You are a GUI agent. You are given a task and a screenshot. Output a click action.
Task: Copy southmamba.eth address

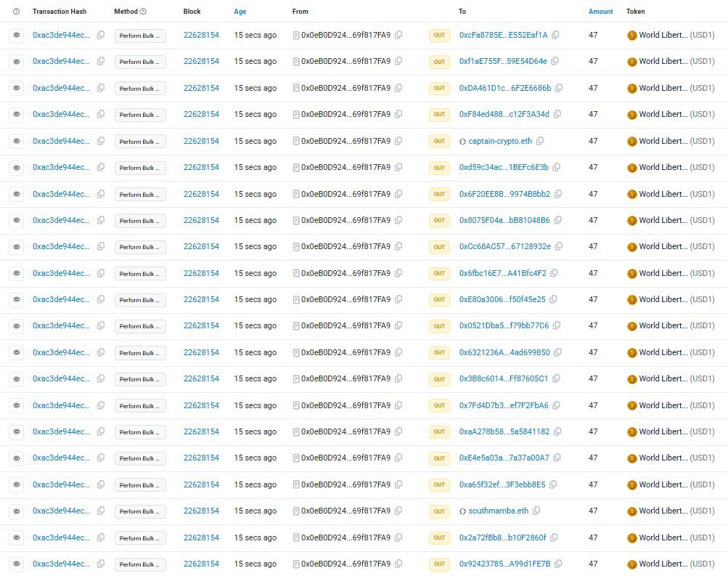coord(536,511)
